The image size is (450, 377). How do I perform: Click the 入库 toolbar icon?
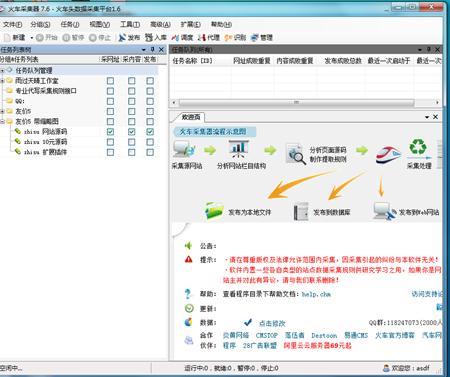pyautogui.click(x=149, y=37)
